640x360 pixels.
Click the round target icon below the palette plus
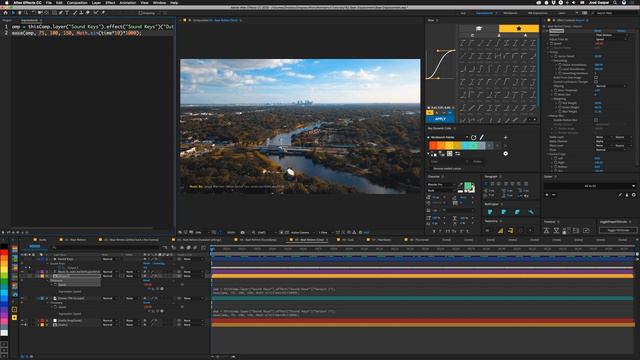(x=506, y=153)
